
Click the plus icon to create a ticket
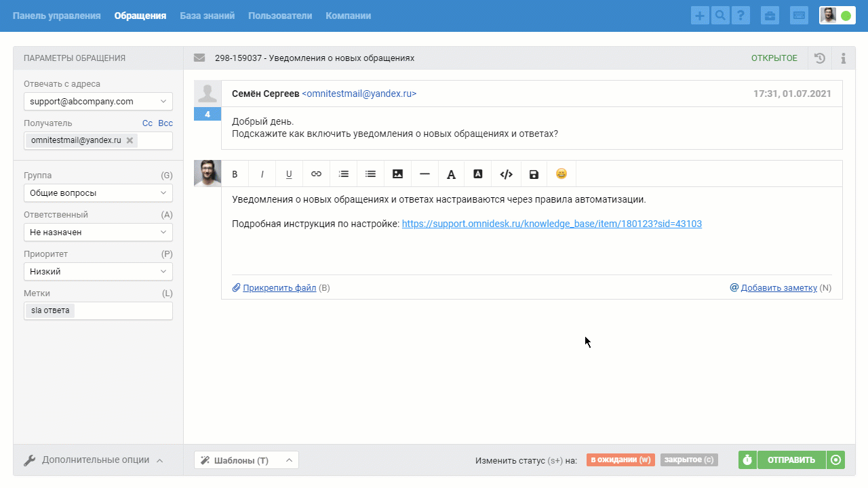[700, 16]
